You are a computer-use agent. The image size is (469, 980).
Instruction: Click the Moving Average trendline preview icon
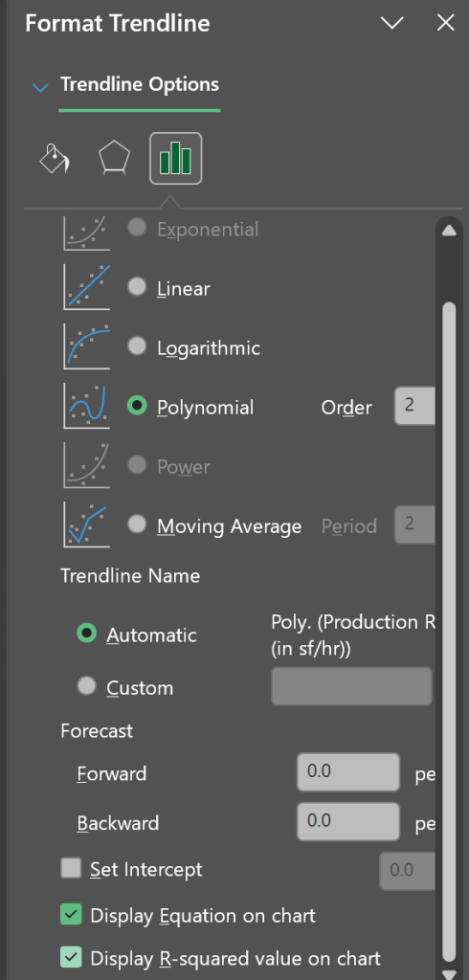click(x=87, y=525)
